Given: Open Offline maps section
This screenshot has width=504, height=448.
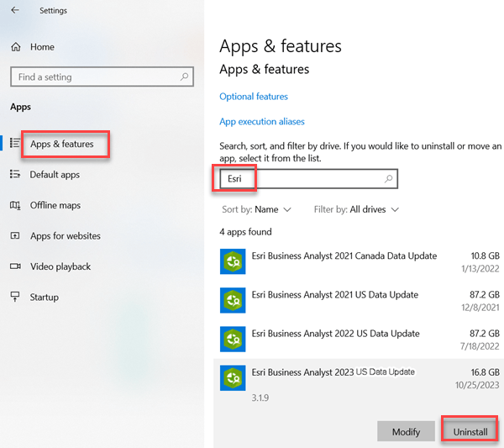Looking at the screenshot, I should pos(55,205).
